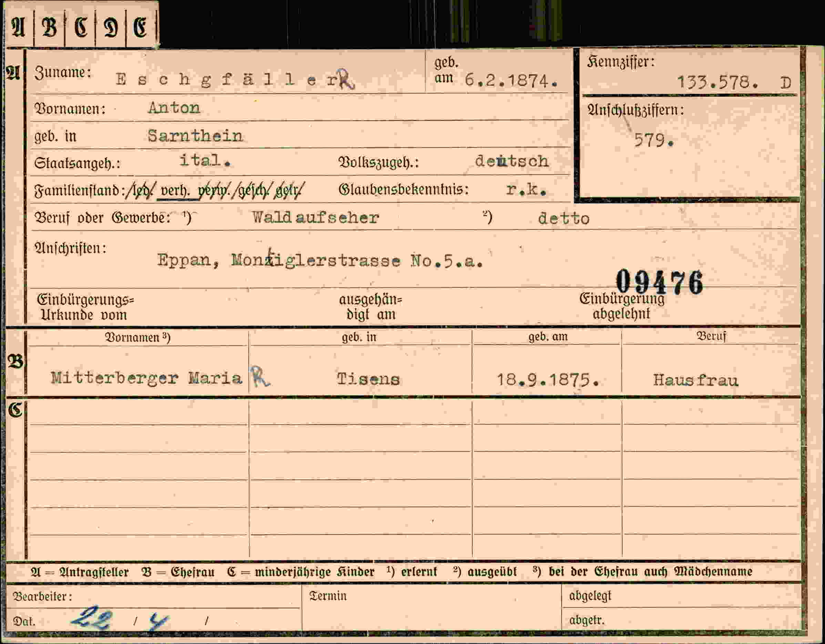
Task: Click the occupation 'Waldaufseher'
Action: pyautogui.click(x=315, y=217)
